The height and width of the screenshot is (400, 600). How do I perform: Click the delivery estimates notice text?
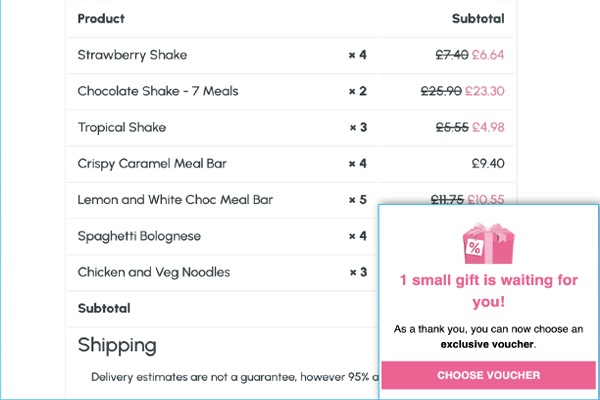tap(234, 377)
